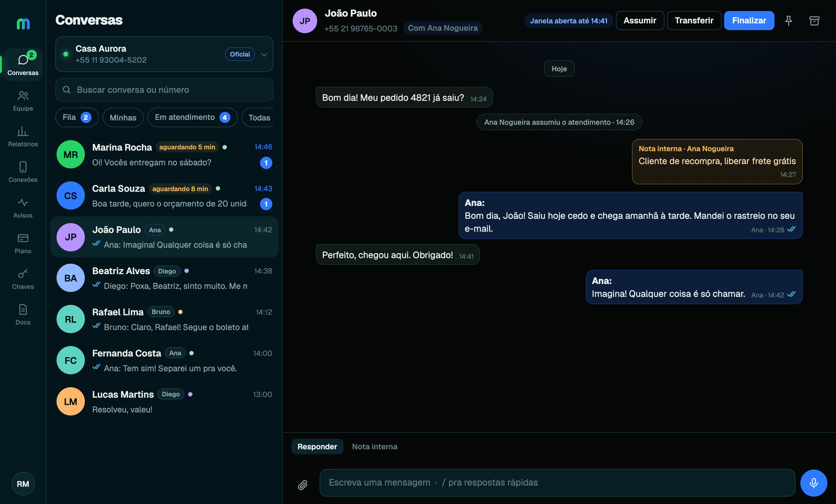Open the Docs section

pos(23,314)
